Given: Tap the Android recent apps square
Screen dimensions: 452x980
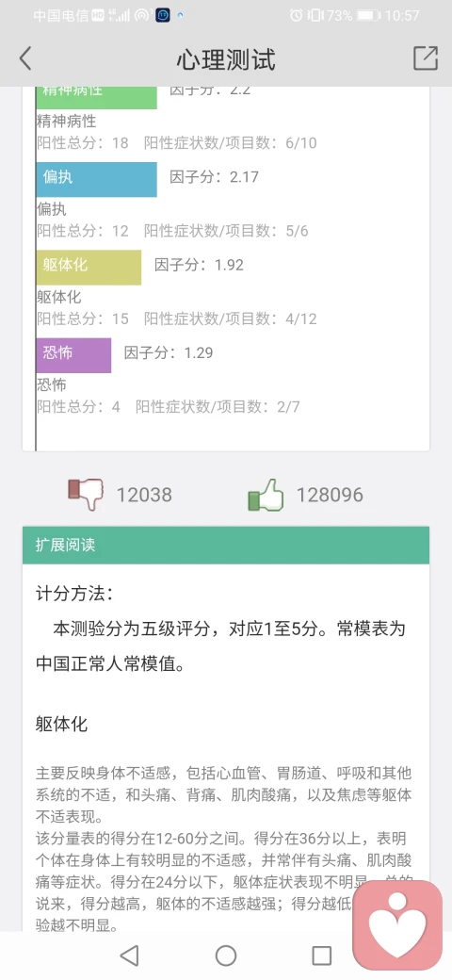Looking at the screenshot, I should coord(321,955).
